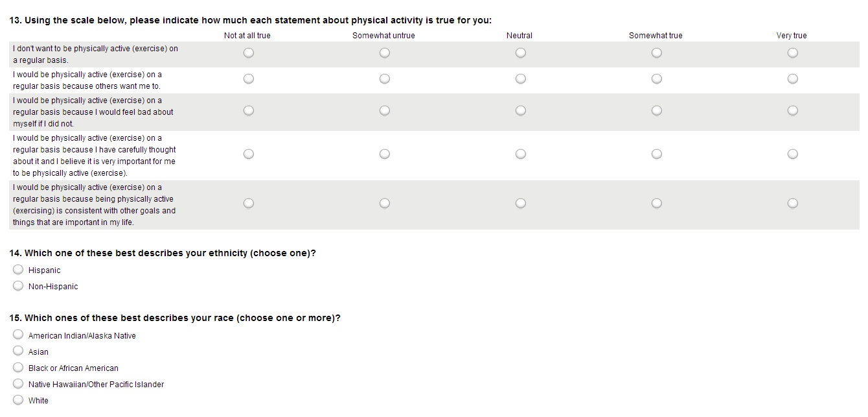Mark 'Neutral' for others want me to
Screen dimensions: 868x417
(521, 79)
